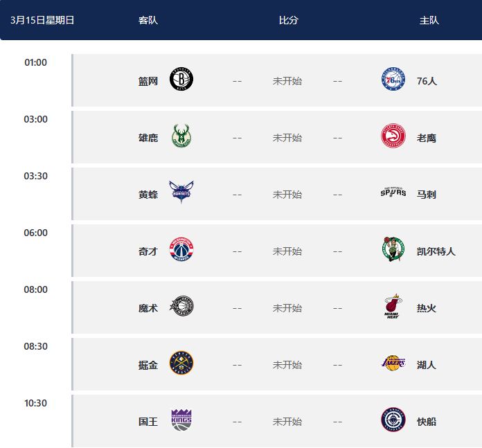Click the Atlanta Hawks red logo
The image size is (482, 448).
[x=393, y=136]
